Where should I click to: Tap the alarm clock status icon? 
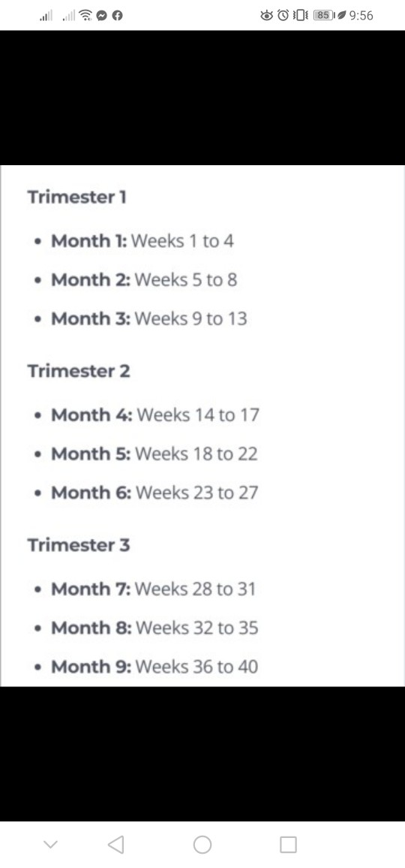[x=283, y=16]
